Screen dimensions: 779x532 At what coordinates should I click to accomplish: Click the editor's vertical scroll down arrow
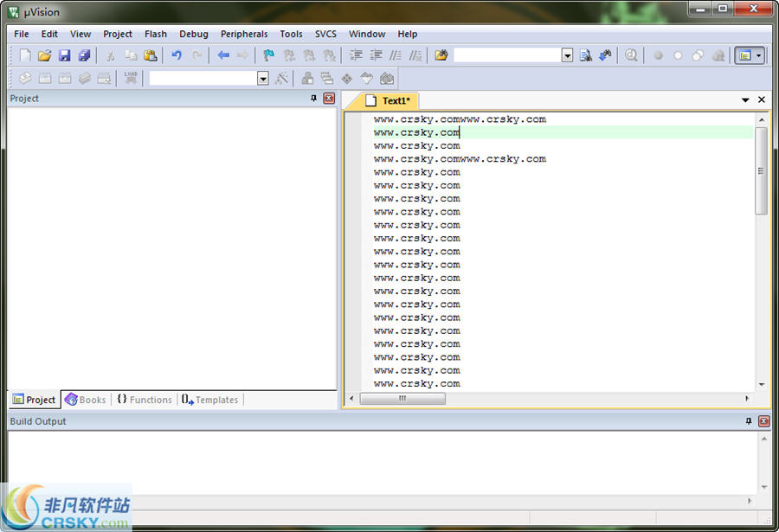[762, 384]
